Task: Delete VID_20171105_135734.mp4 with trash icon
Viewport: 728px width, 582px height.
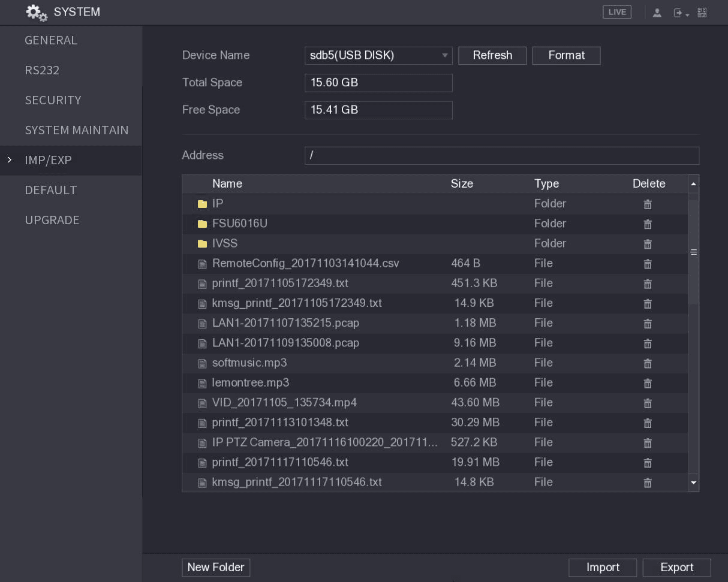Action: 648,403
